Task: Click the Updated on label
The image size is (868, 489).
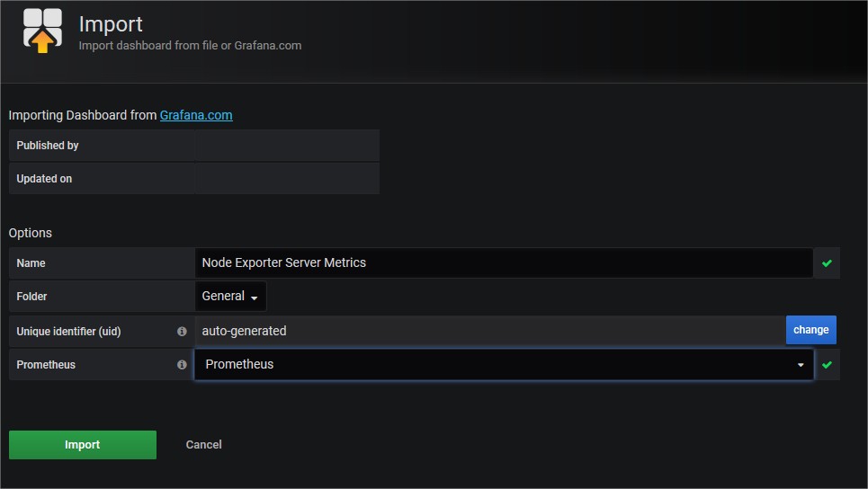Action: point(44,179)
